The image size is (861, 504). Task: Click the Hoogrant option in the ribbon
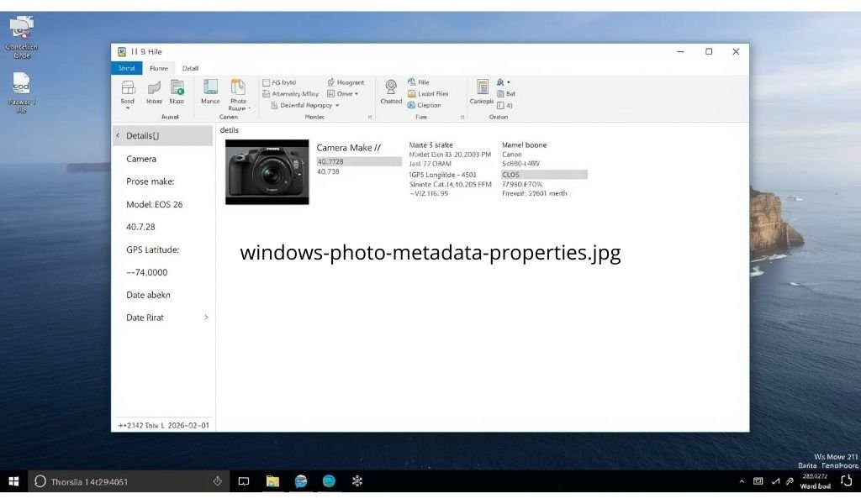pos(346,82)
